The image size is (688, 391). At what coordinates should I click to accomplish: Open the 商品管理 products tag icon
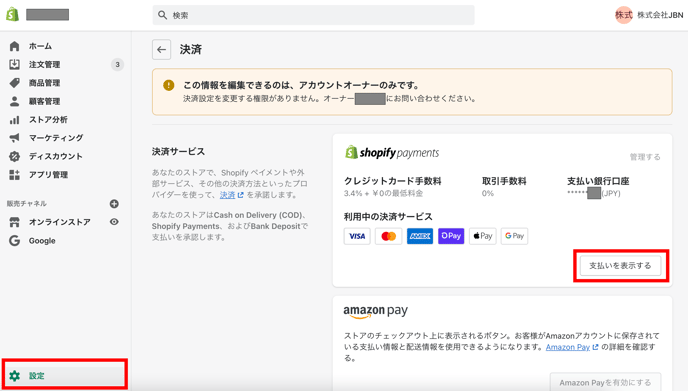click(14, 83)
